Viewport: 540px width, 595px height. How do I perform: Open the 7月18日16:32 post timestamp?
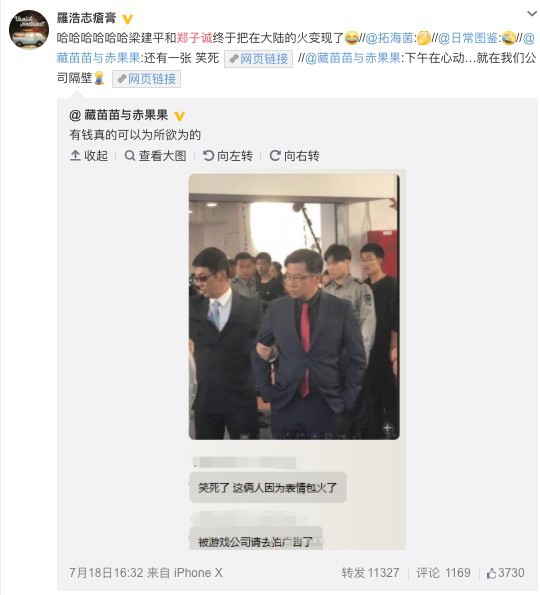tap(106, 573)
